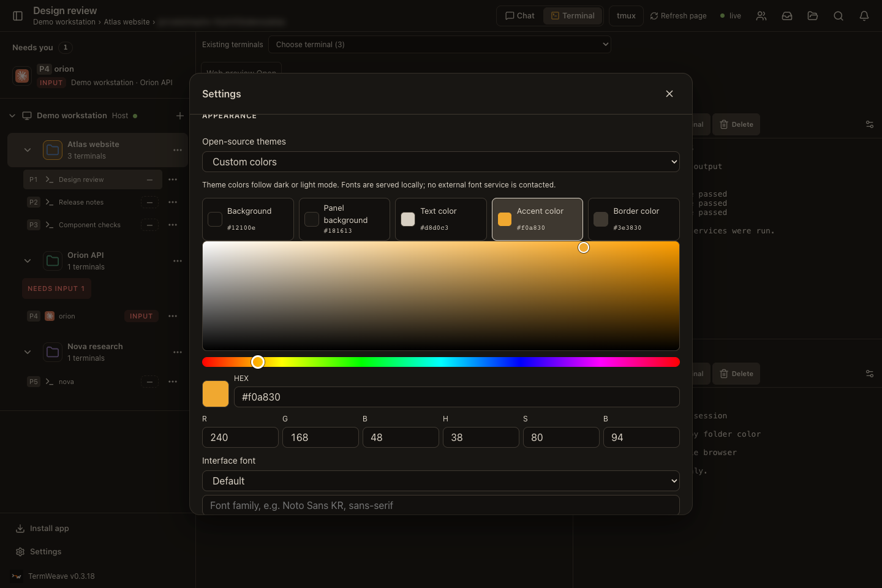The width and height of the screenshot is (882, 588).
Task: Open the Interface font dropdown
Action: coord(441,481)
